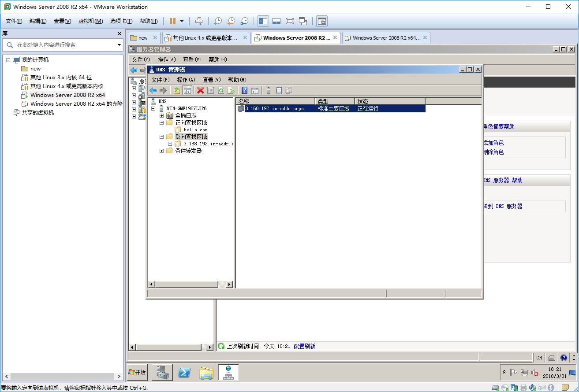The width and height of the screenshot is (579, 392).
Task: Click the 配置刷新 link at bottom
Action: (305, 346)
